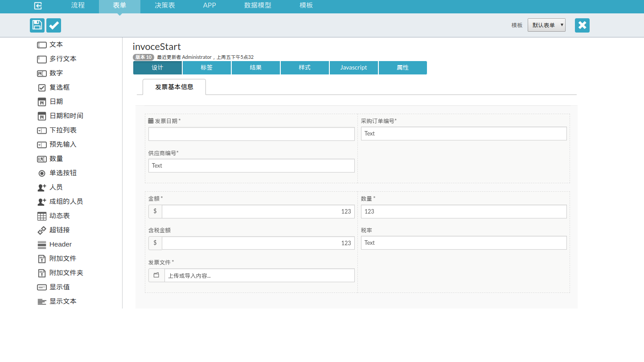The width and height of the screenshot is (644, 362).
Task: Select the 日期和时间 palette icon
Action: click(42, 116)
